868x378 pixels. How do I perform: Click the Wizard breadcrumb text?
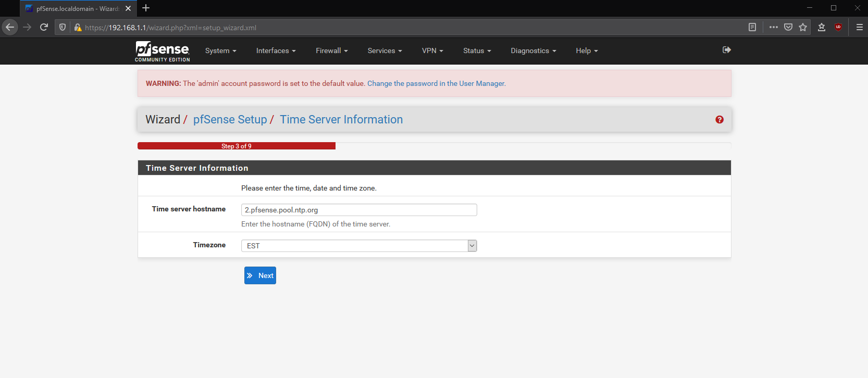click(x=163, y=120)
